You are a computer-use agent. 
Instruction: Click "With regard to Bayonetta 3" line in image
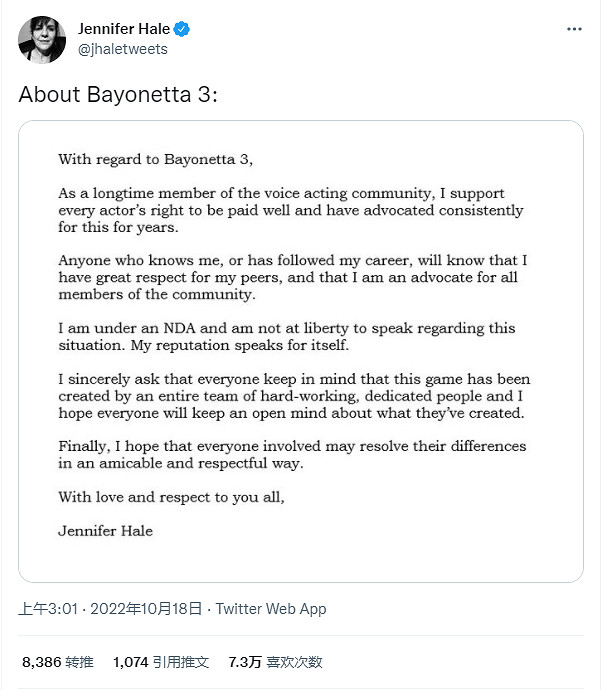(162, 158)
